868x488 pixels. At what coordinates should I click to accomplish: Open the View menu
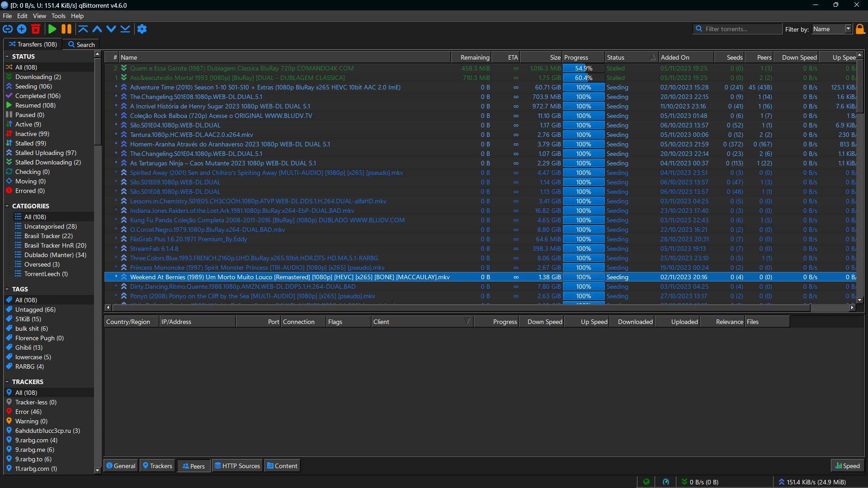coord(39,16)
